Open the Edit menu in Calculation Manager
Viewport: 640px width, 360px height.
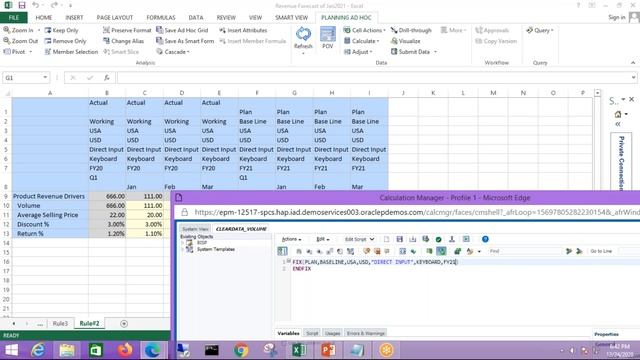coord(322,239)
